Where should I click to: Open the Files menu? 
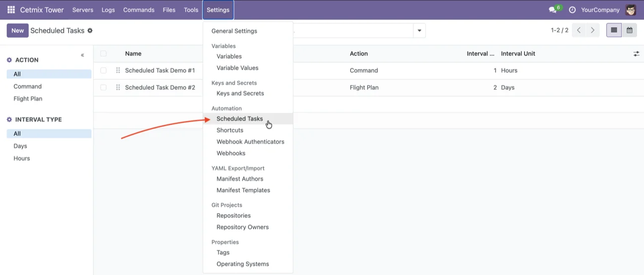[x=169, y=10]
